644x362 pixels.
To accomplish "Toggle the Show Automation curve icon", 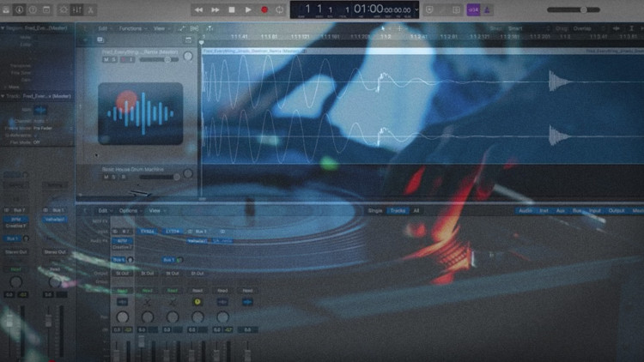I will pyautogui.click(x=181, y=28).
